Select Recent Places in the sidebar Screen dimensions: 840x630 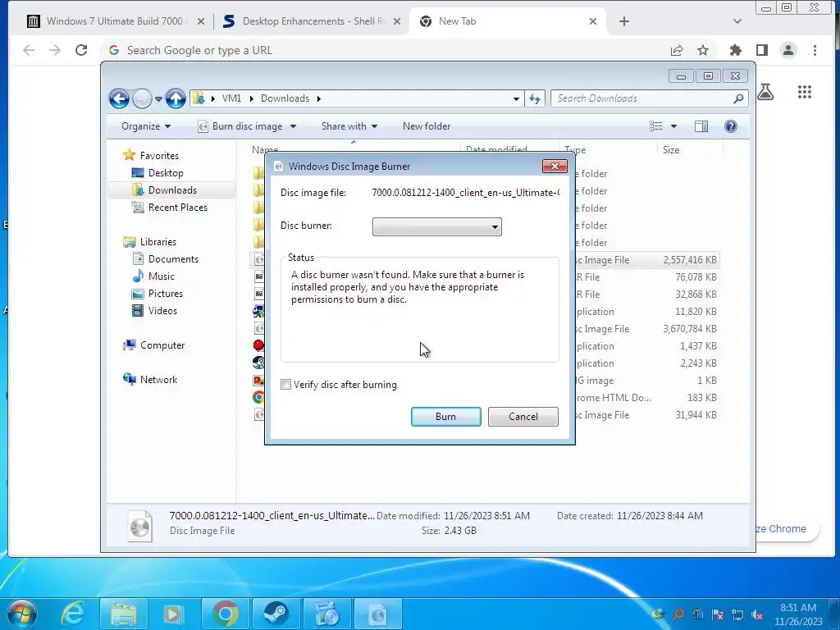click(177, 208)
